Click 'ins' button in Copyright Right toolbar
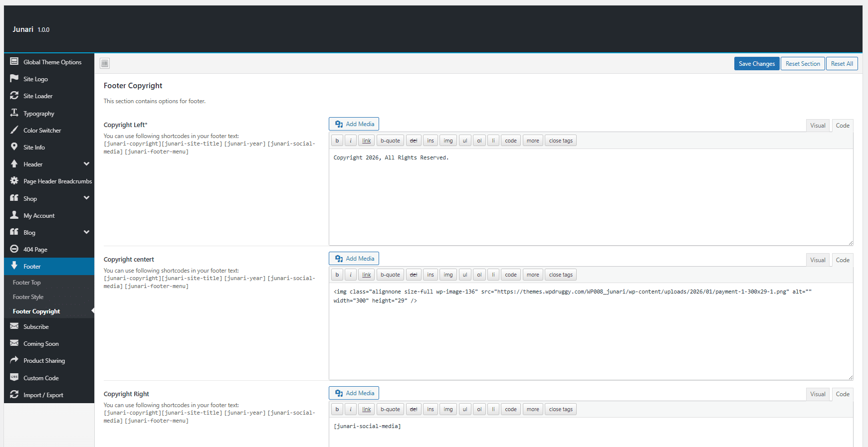The height and width of the screenshot is (447, 868). click(431, 409)
